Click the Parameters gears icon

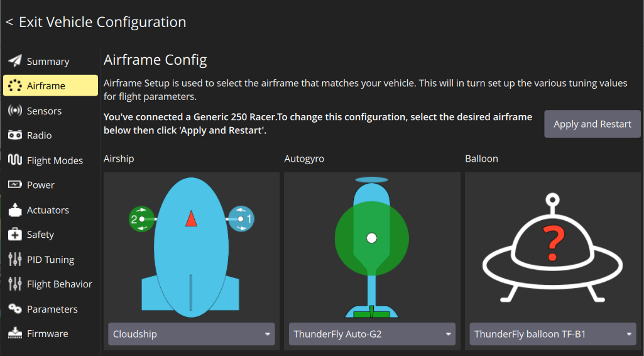(15, 309)
